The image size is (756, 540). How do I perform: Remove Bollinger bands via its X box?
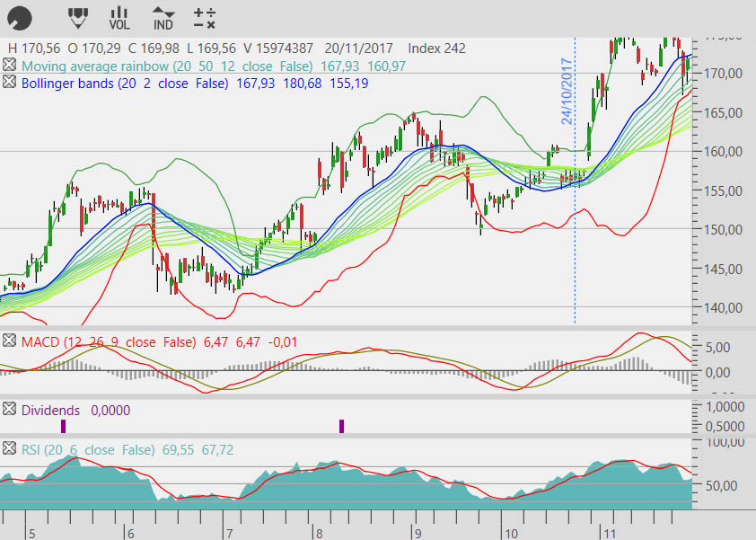pos(9,83)
